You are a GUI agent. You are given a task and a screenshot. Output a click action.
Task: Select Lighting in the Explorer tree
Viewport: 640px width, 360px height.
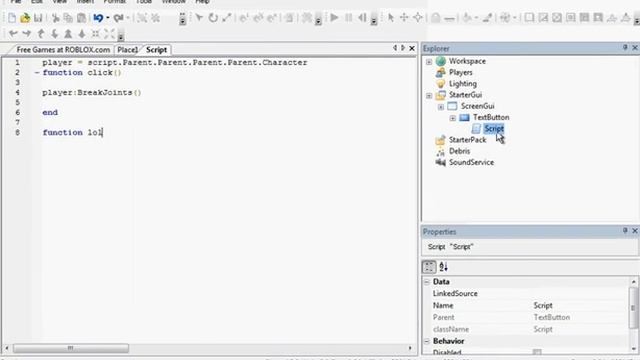pyautogui.click(x=462, y=84)
